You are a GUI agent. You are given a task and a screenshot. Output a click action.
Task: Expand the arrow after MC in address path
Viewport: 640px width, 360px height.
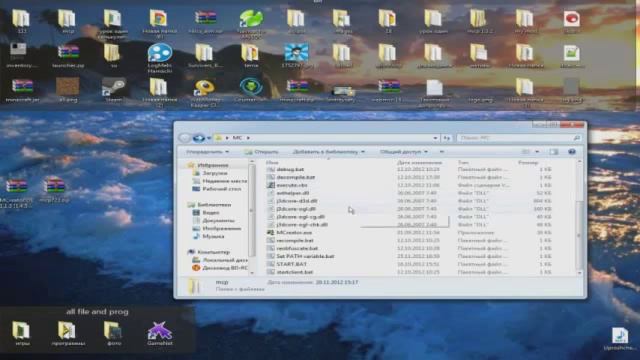coord(248,138)
